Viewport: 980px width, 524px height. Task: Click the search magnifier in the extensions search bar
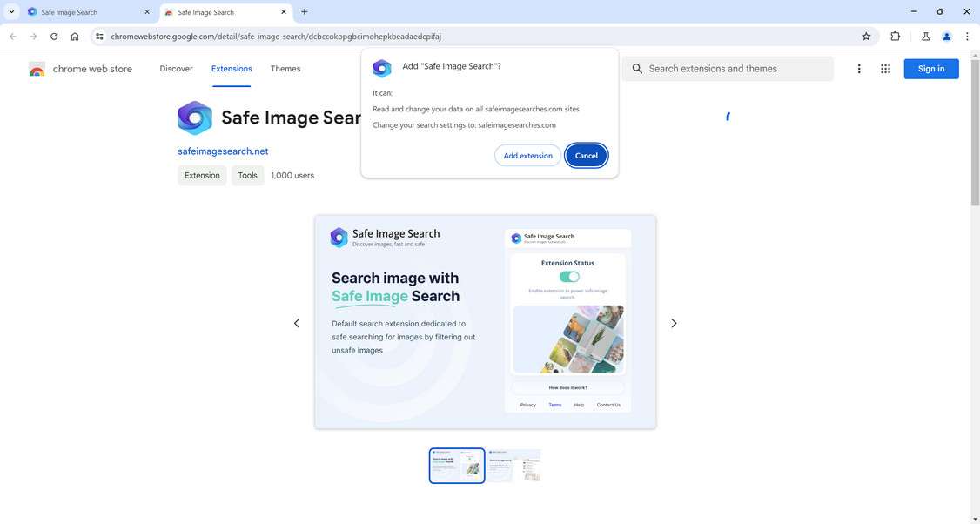point(639,68)
